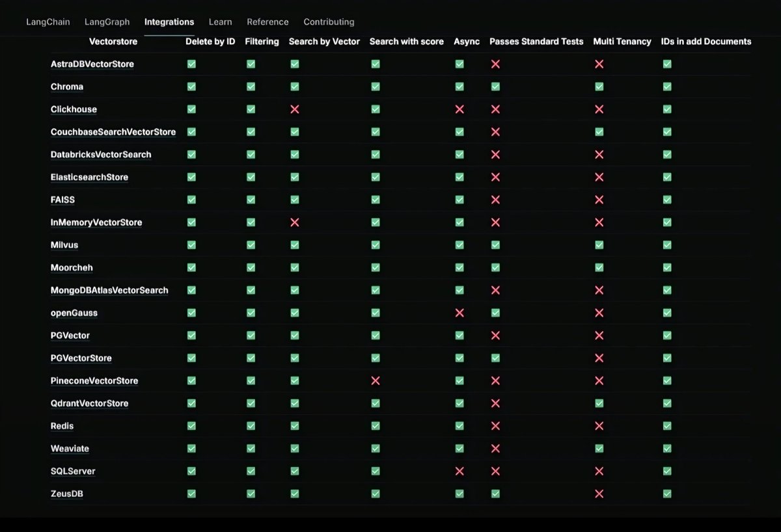Click the green check under Delete by ID for Chroma
Viewport: 781px width, 532px height.
[x=191, y=86]
